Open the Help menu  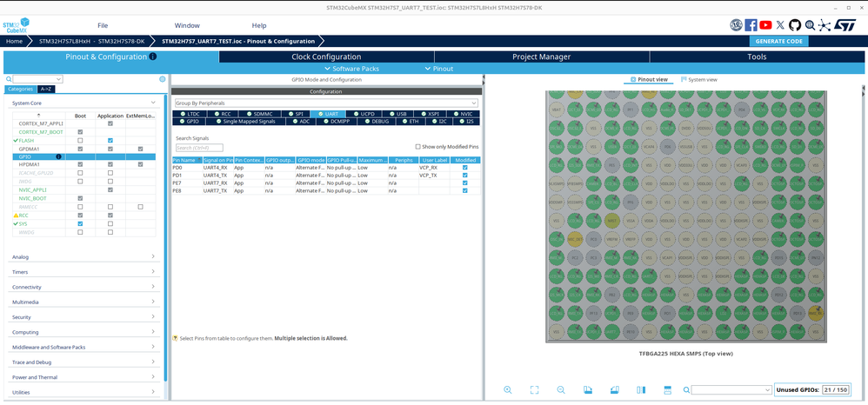coord(259,25)
